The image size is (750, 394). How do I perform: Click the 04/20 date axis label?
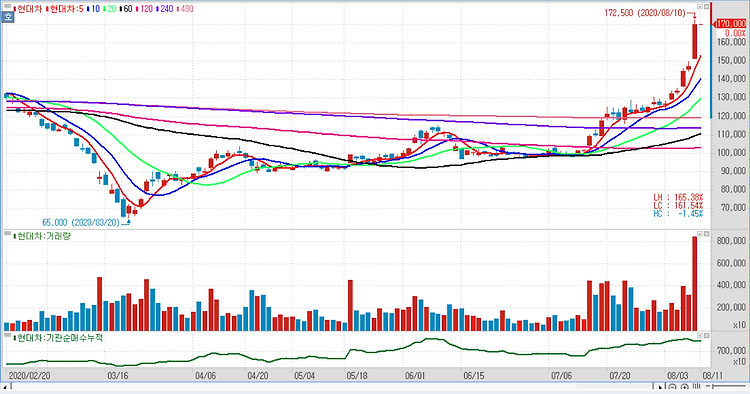point(258,376)
